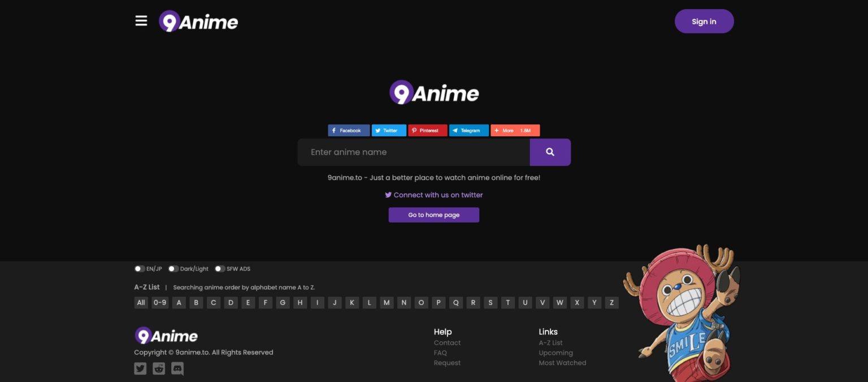868x382 pixels.
Task: Open the FAQ link under Help
Action: click(x=440, y=353)
